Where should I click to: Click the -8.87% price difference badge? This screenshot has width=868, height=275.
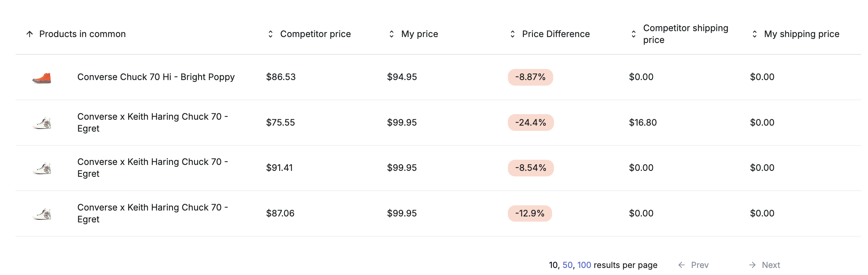click(x=530, y=77)
